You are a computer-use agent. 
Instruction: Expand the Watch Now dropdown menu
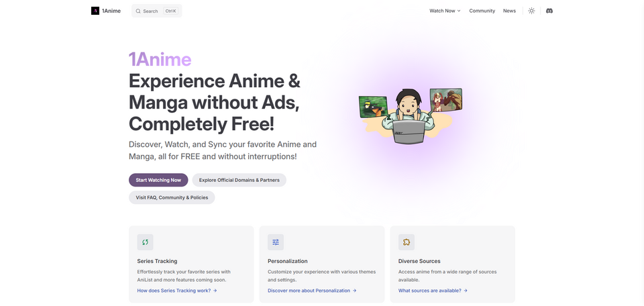(445, 11)
